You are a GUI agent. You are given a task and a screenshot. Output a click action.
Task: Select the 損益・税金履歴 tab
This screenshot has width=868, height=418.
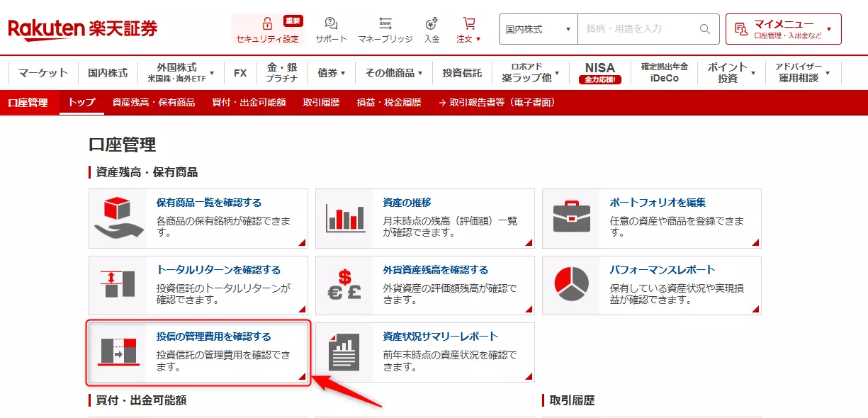[389, 103]
